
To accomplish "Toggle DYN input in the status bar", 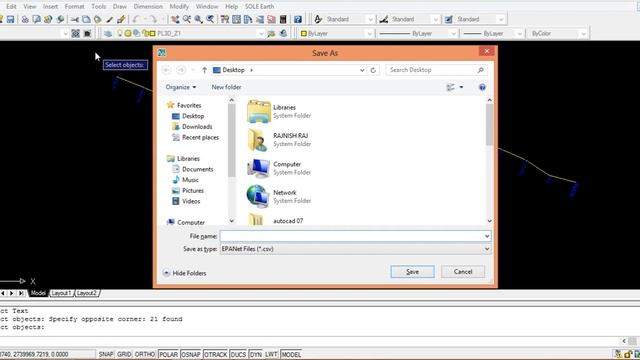I will pyautogui.click(x=256, y=354).
